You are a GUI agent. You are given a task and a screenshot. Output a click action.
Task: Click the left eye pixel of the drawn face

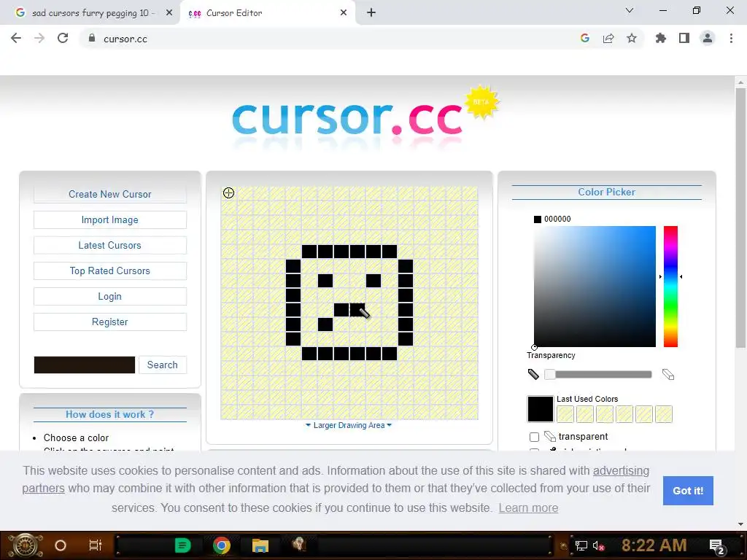click(x=325, y=281)
